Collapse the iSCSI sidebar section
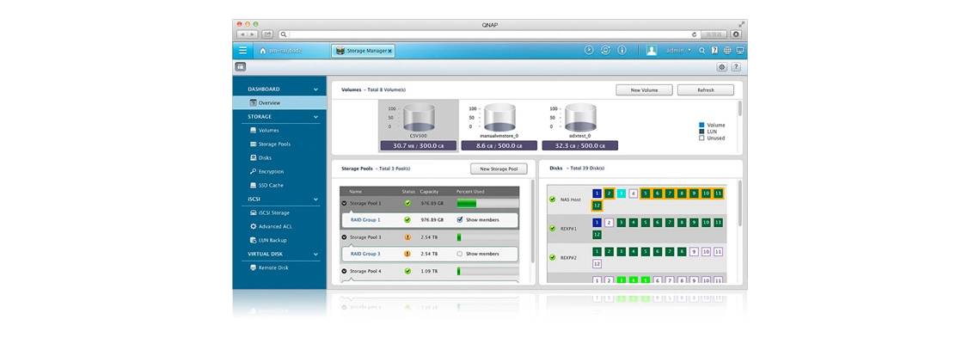Image resolution: width=980 pixels, height=344 pixels. pos(315,200)
